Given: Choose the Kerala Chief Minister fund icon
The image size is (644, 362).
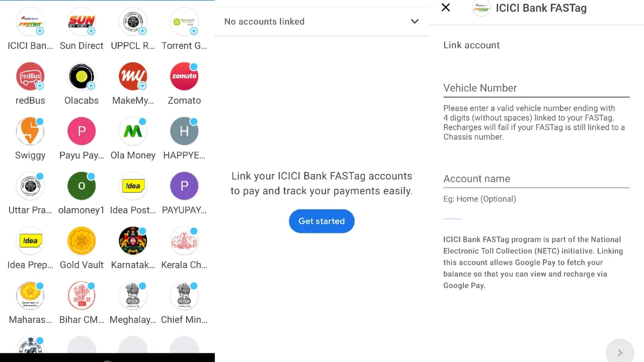Looking at the screenshot, I should (x=184, y=241).
